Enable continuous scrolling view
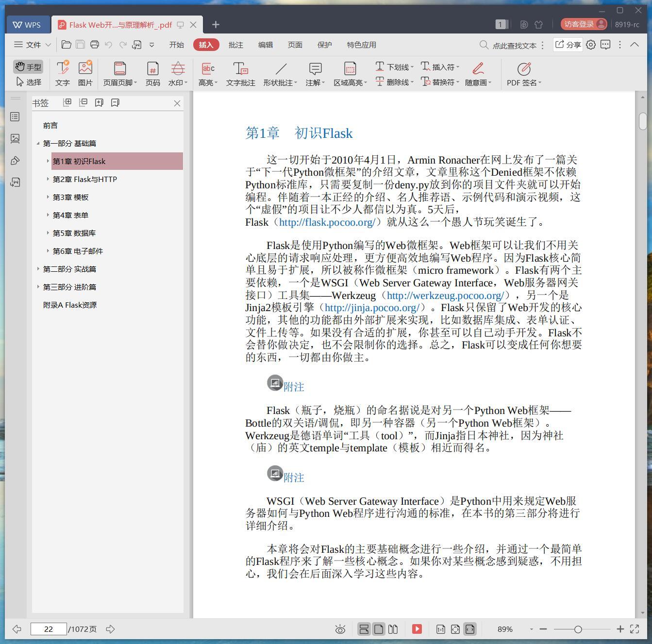652x644 pixels. [364, 629]
